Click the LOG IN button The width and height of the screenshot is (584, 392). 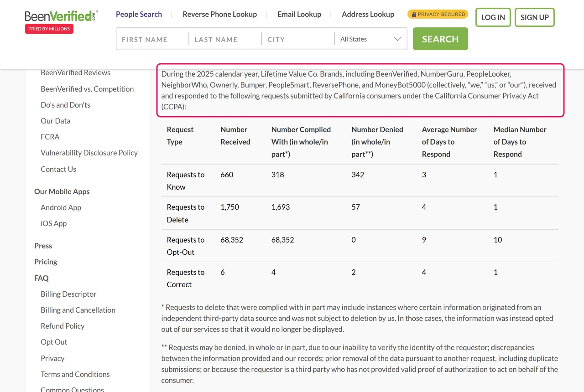tap(493, 17)
